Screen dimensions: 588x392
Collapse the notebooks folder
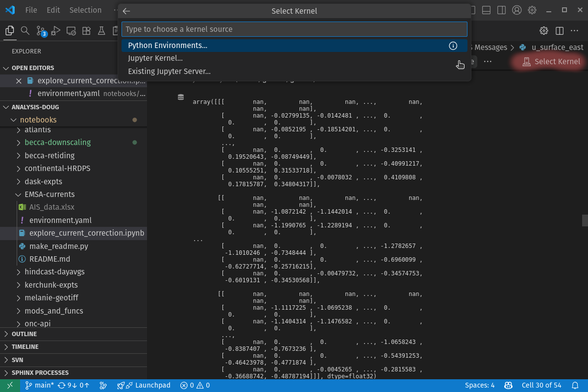(x=38, y=120)
